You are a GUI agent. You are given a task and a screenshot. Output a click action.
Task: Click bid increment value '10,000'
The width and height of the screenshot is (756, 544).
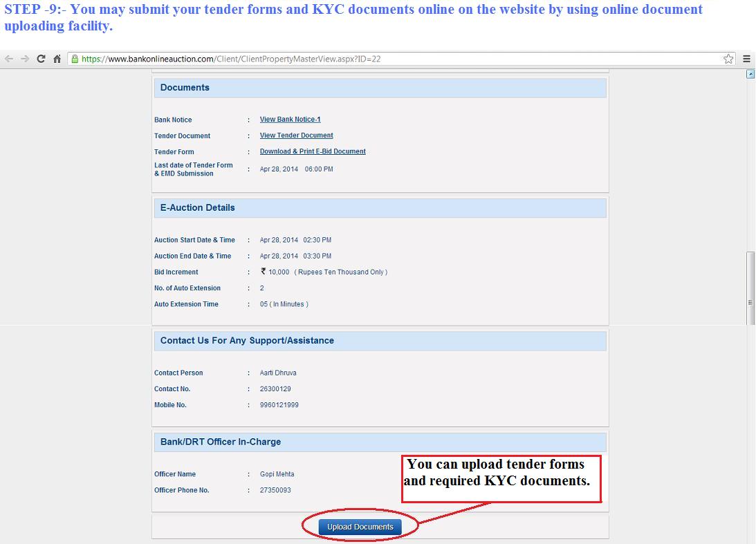(x=279, y=272)
